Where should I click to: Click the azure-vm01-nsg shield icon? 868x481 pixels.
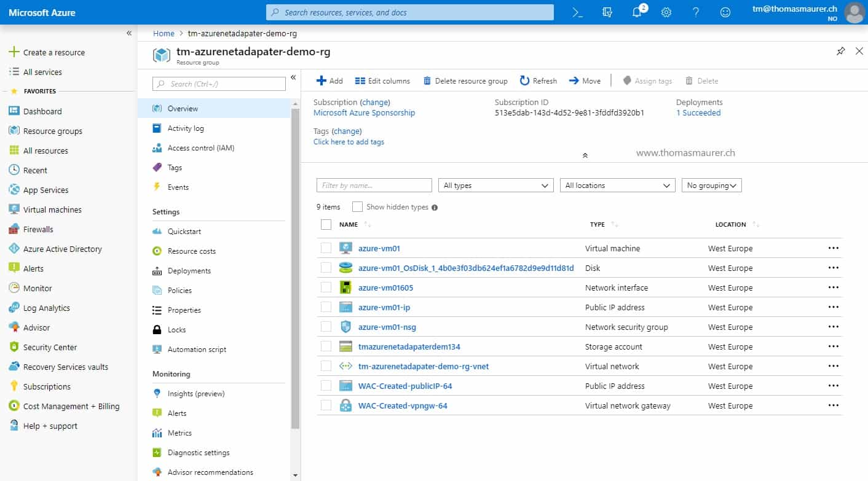click(x=345, y=327)
